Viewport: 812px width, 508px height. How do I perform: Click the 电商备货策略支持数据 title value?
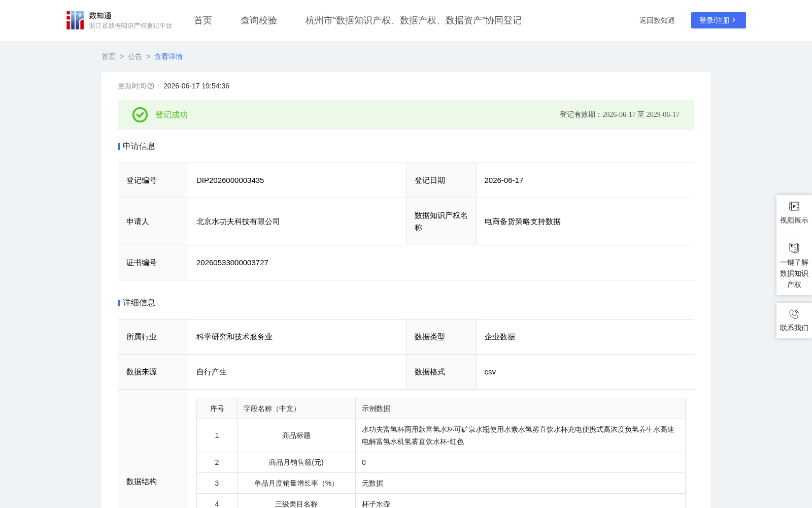[x=523, y=221]
